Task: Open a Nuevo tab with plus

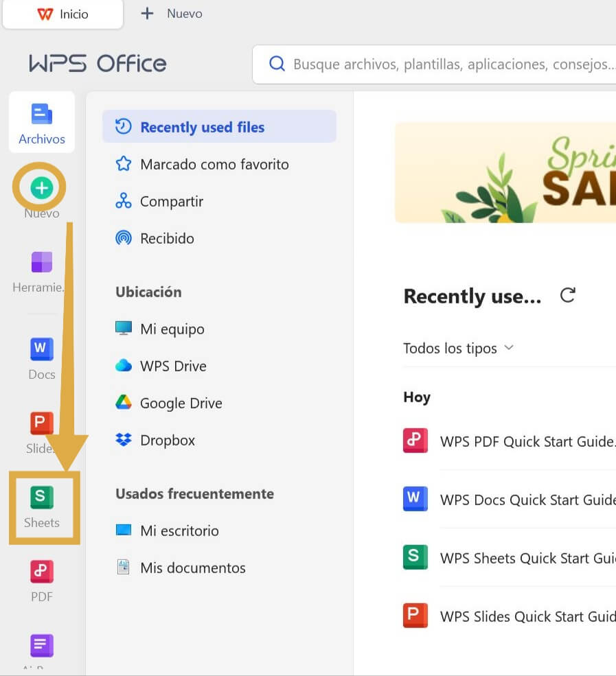Action: coord(172,14)
